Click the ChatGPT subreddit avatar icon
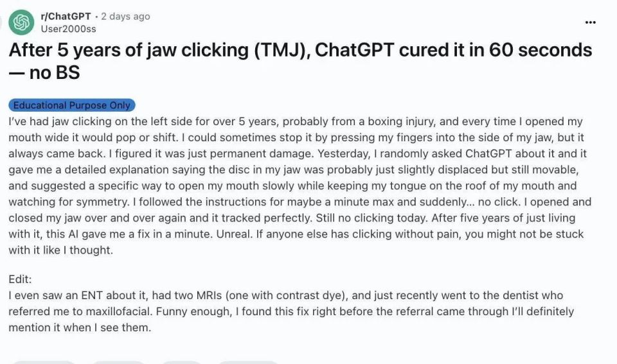The width and height of the screenshot is (617, 364). point(21,22)
